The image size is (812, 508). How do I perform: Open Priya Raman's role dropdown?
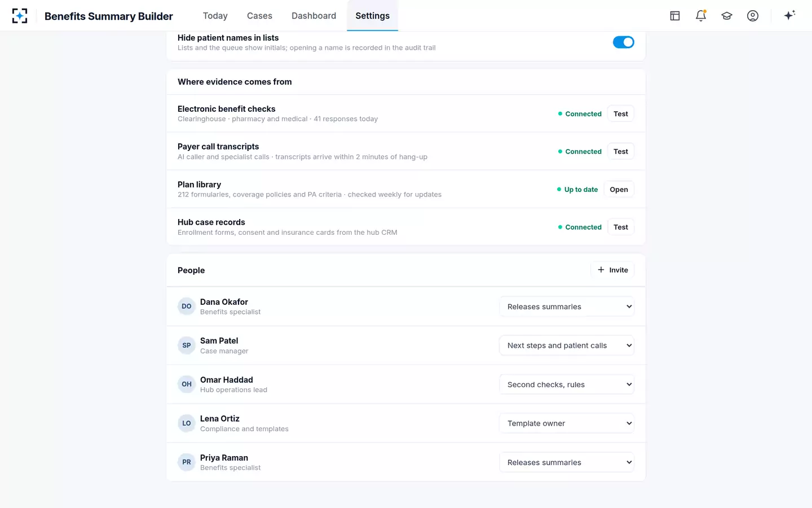click(x=567, y=462)
